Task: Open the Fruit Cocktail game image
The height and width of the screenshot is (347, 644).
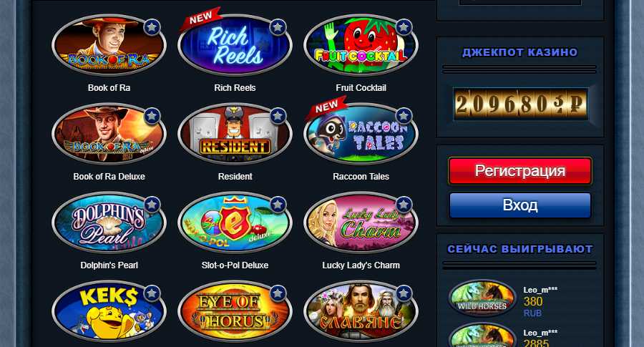Action: [361, 45]
